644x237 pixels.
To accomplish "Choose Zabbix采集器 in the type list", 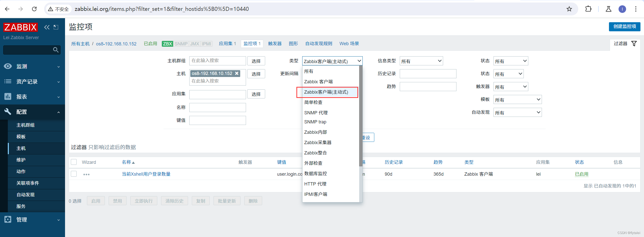I will click(331, 143).
